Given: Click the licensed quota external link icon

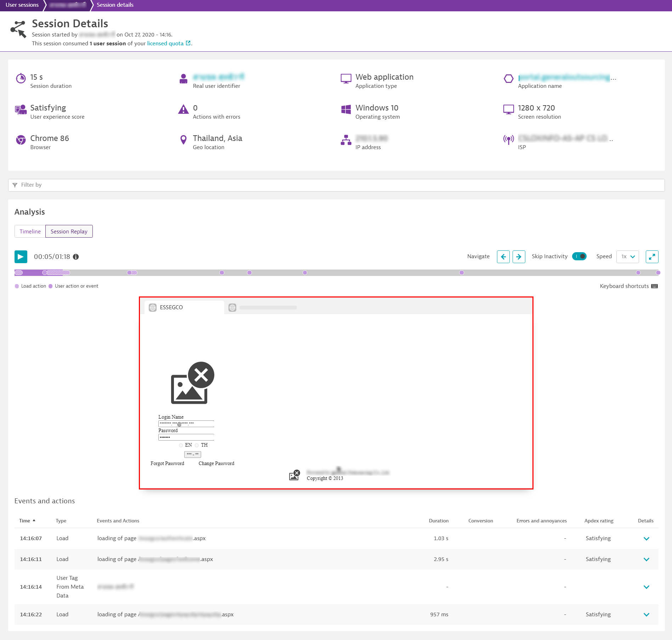Looking at the screenshot, I should pos(188,43).
